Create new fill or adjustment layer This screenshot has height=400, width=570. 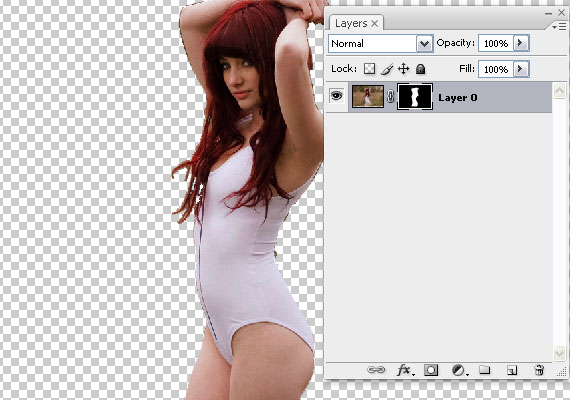pyautogui.click(x=459, y=370)
